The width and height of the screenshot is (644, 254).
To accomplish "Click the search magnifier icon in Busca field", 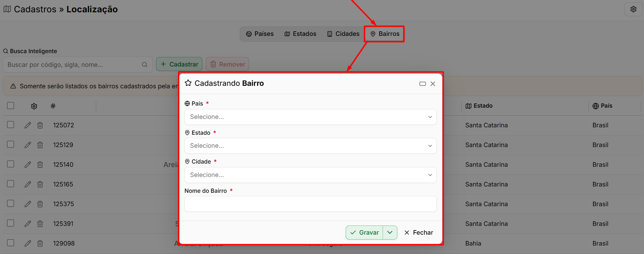I will 144,65.
